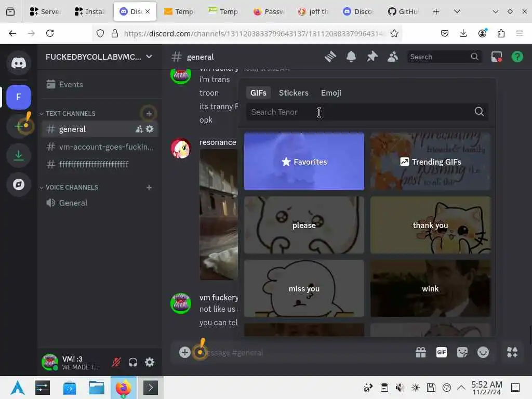Toggle member list visibility
Image resolution: width=532 pixels, height=399 pixels.
point(393,57)
